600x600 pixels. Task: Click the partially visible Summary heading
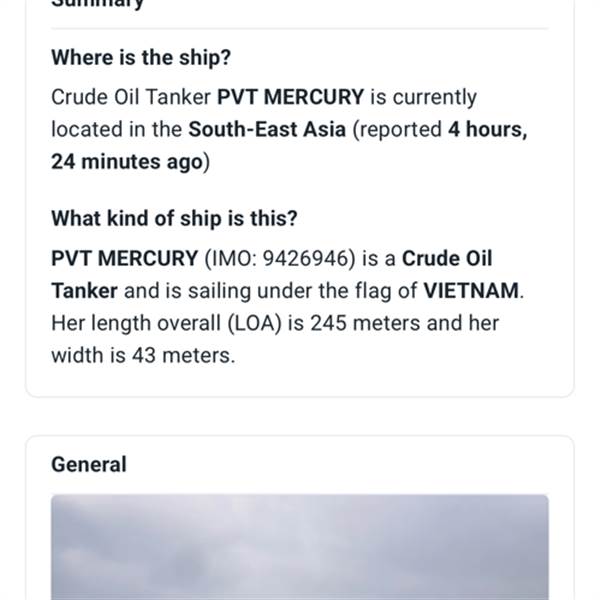coord(97,4)
